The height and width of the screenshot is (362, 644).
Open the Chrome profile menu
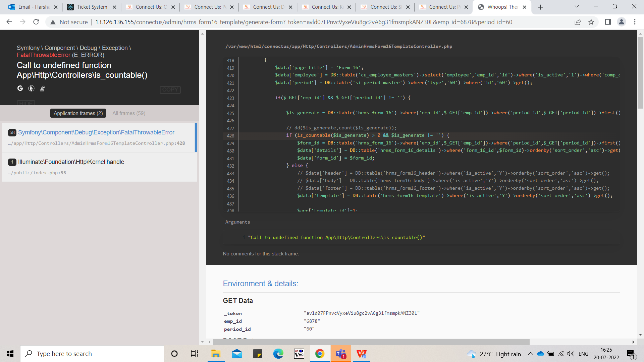(x=621, y=22)
